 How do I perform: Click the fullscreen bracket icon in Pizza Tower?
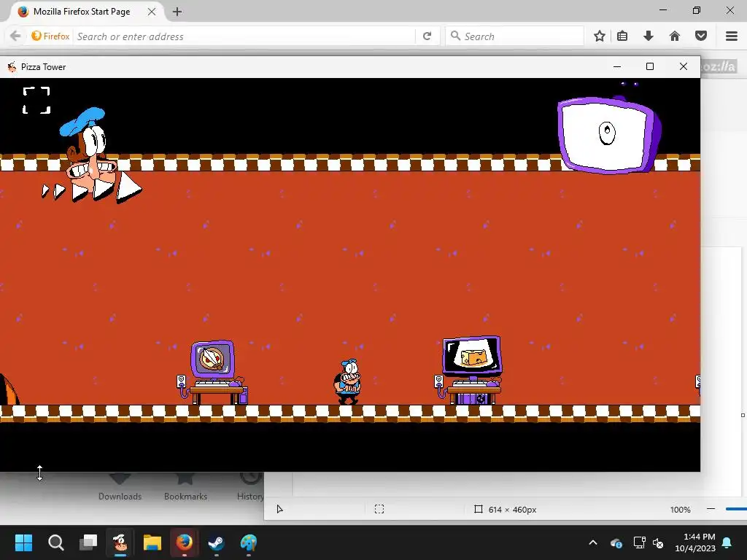point(36,101)
